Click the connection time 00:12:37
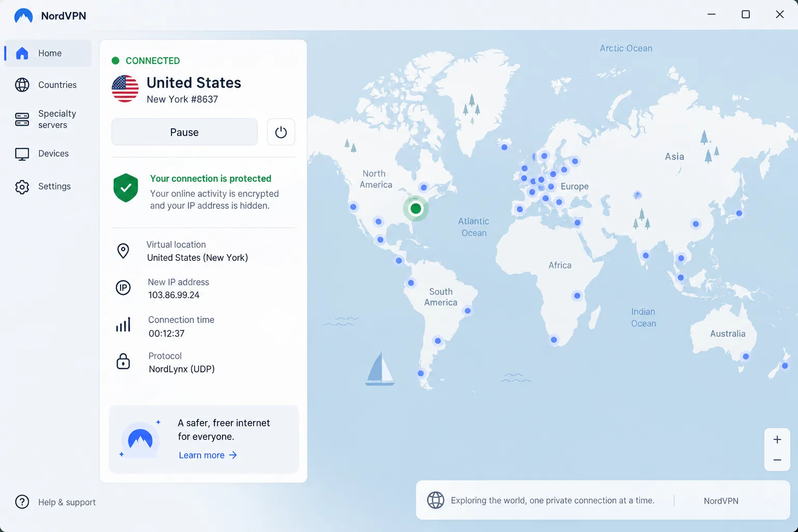Screen dimensions: 798x532 [x=166, y=334]
